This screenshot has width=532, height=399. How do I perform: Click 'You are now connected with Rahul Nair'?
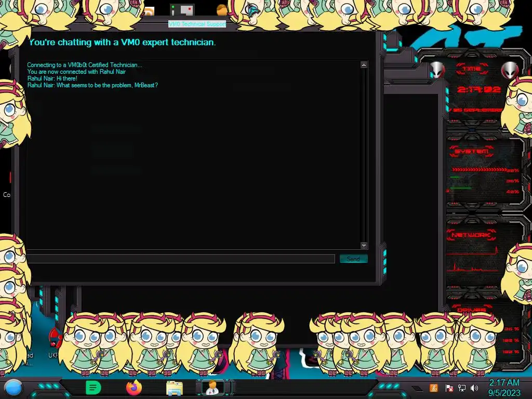tap(76, 72)
